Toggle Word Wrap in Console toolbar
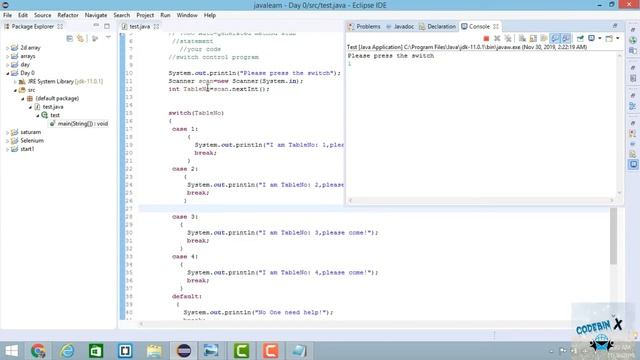The height and width of the screenshot is (360, 640). (x=544, y=38)
